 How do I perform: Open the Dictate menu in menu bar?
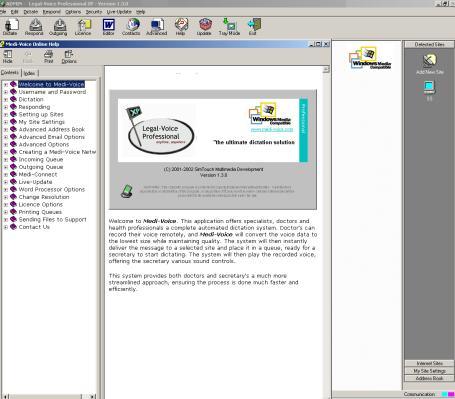pyautogui.click(x=31, y=12)
